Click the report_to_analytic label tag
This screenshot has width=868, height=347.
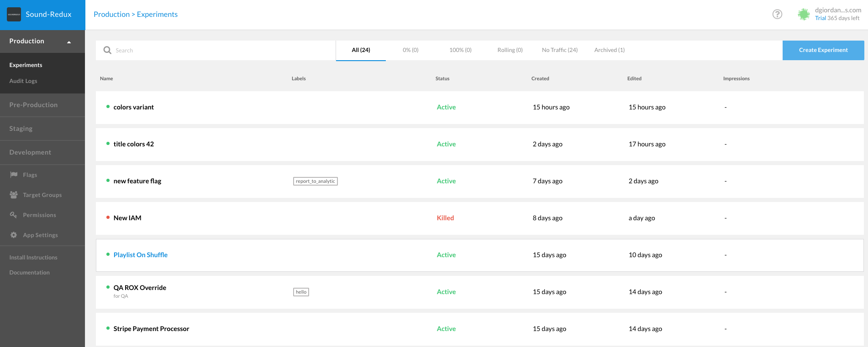(315, 181)
